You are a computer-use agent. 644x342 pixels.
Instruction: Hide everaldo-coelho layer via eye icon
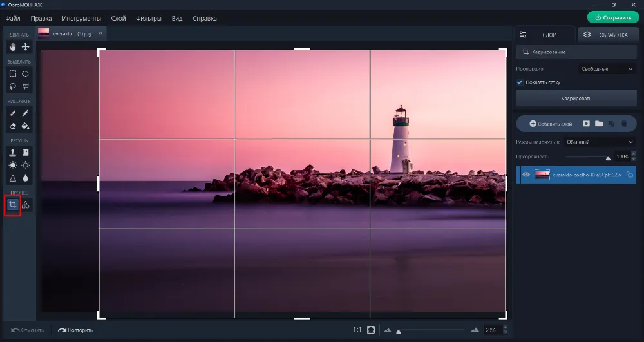point(526,175)
